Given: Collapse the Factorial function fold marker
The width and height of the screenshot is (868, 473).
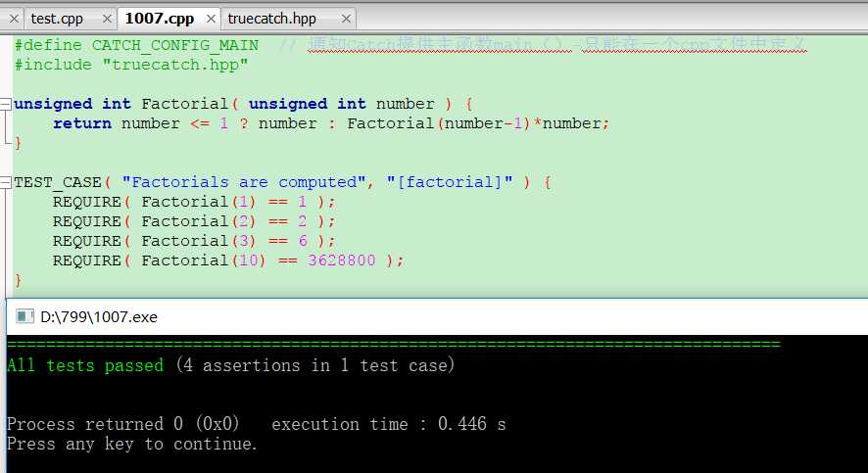Looking at the screenshot, I should coord(5,104).
